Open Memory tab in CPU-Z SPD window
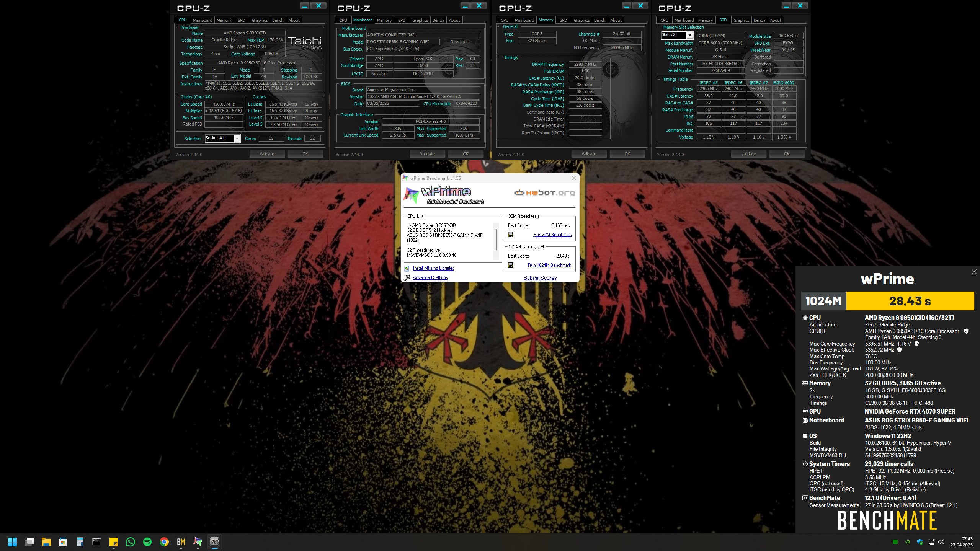The width and height of the screenshot is (980, 551). tap(705, 20)
